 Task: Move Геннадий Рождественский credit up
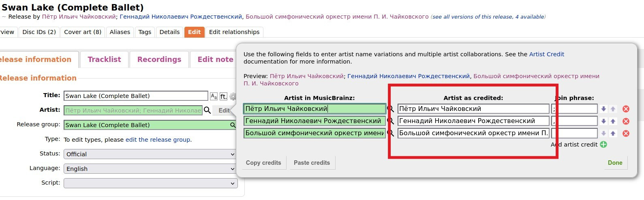(x=613, y=121)
